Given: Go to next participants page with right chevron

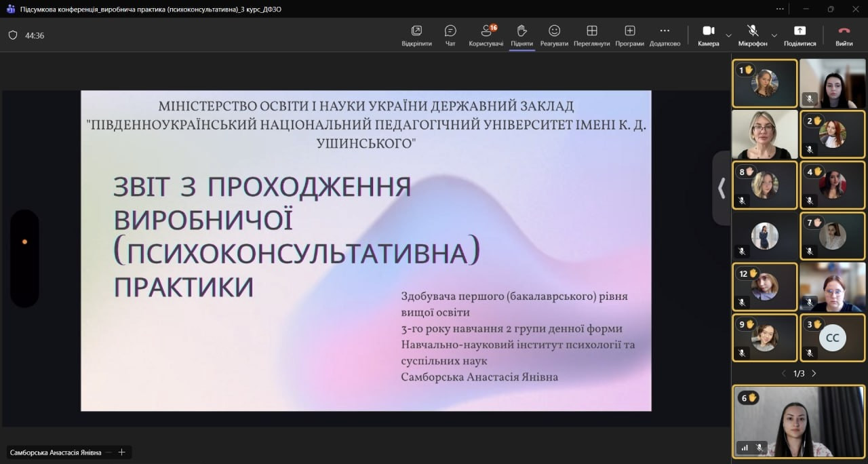Looking at the screenshot, I should pos(814,372).
